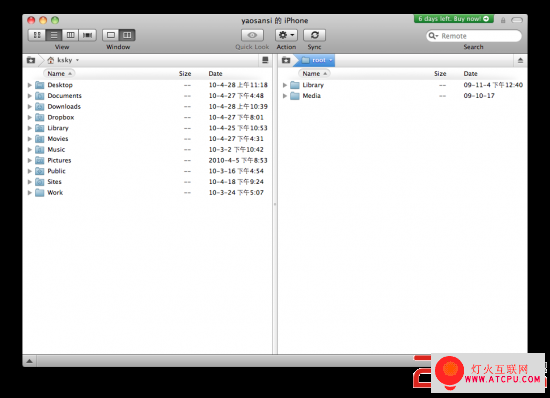Switch to icon view mode
Image resolution: width=550 pixels, height=398 pixels.
click(37, 35)
